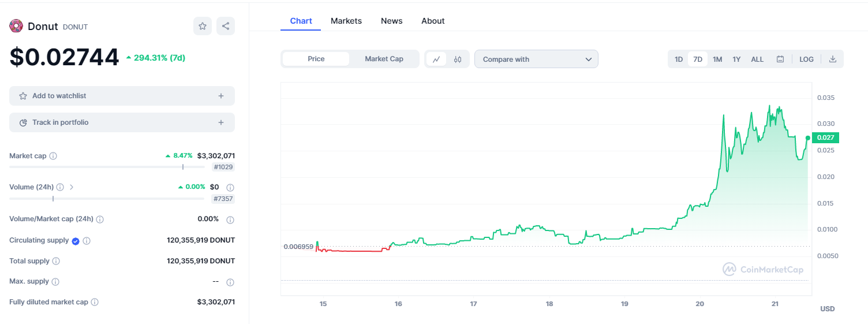Switch chart to Market Cap

tap(384, 59)
